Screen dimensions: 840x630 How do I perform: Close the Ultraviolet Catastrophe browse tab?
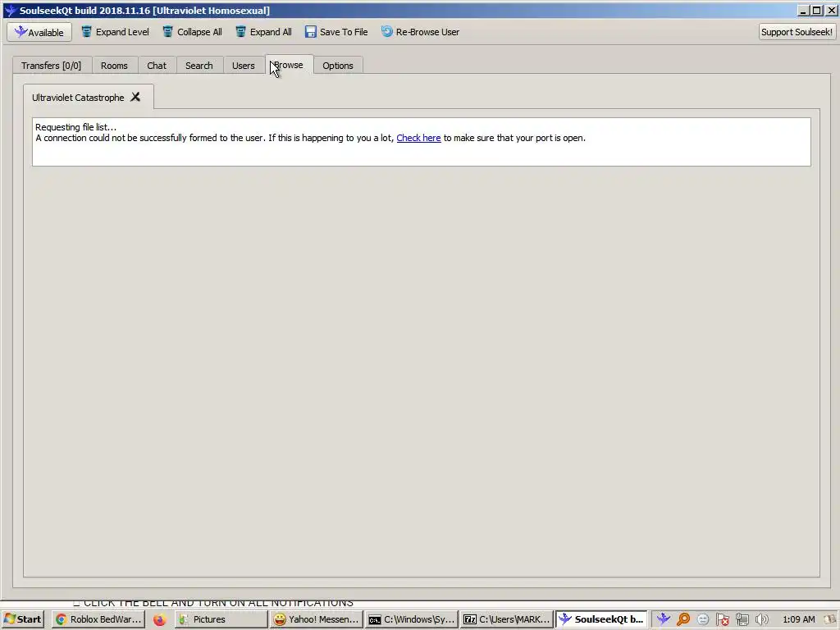[x=135, y=97]
